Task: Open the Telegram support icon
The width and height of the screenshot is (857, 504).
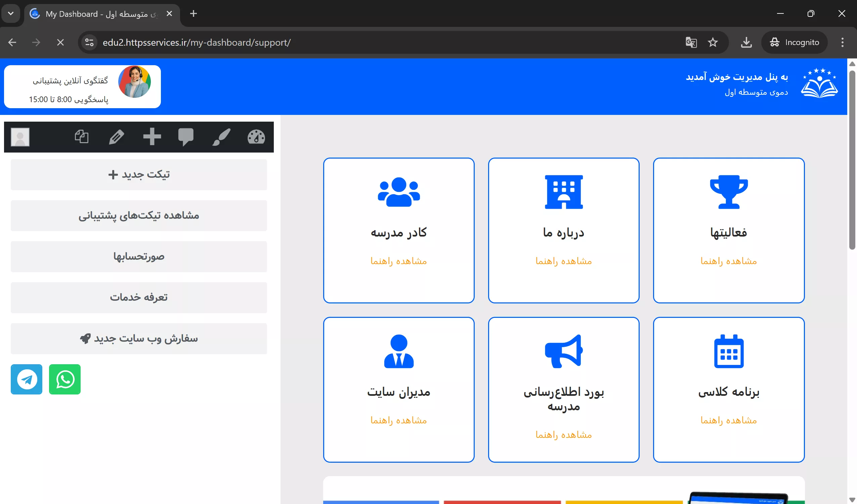Action: point(27,379)
